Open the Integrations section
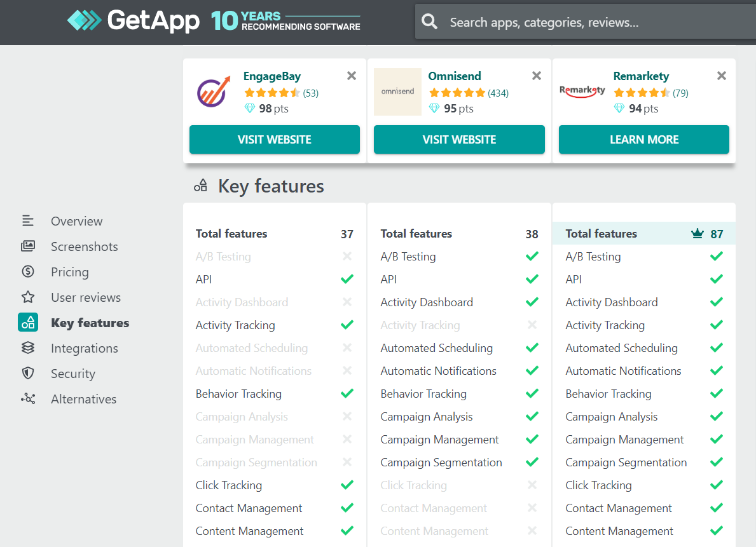Image resolution: width=756 pixels, height=547 pixels. [x=85, y=348]
